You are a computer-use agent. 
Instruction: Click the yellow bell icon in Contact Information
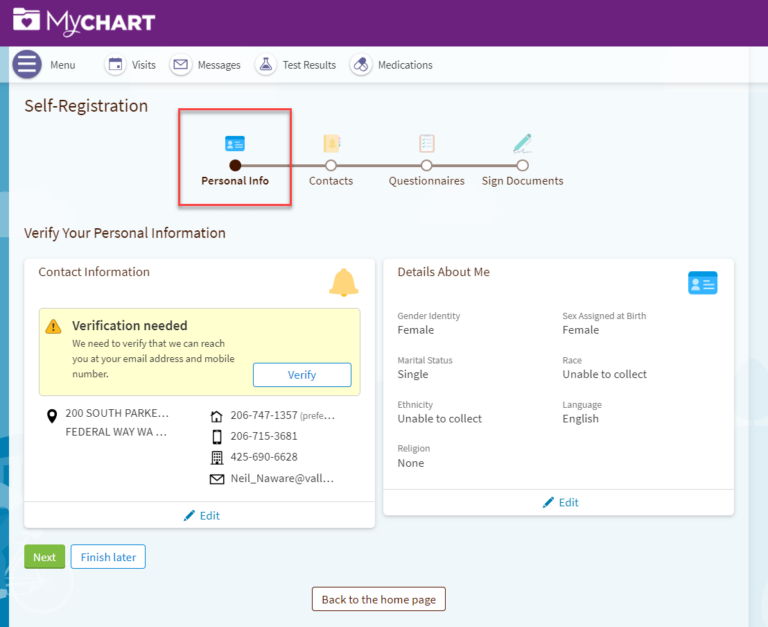344,282
